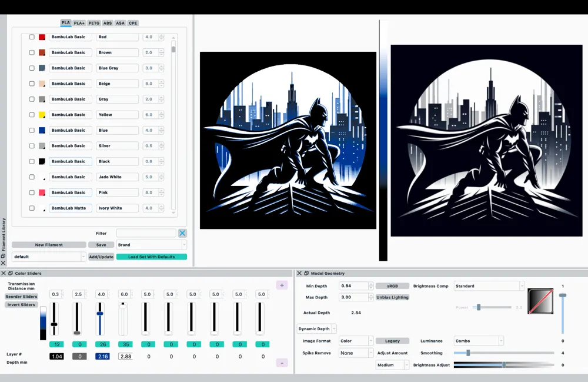This screenshot has width=588, height=382.
Task: Enable the sRGB toggle
Action: 392,285
